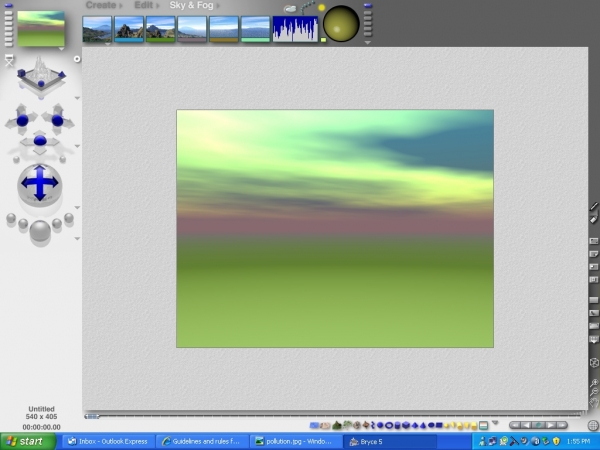
Task: Open Windows Start menu
Action: coord(28,442)
